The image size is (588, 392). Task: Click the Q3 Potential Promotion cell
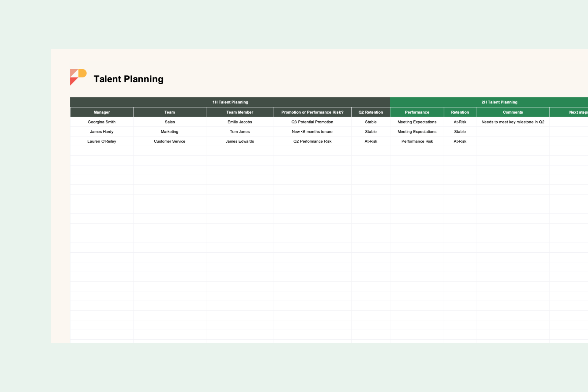pyautogui.click(x=312, y=122)
